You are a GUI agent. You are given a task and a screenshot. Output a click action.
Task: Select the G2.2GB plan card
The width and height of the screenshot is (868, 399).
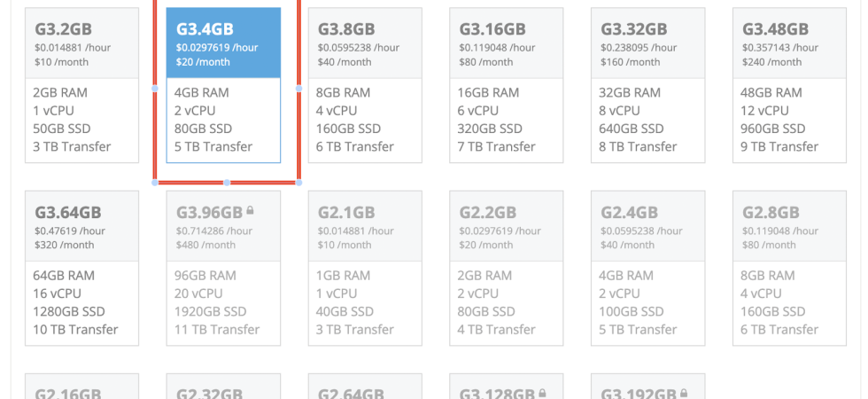[507, 268]
